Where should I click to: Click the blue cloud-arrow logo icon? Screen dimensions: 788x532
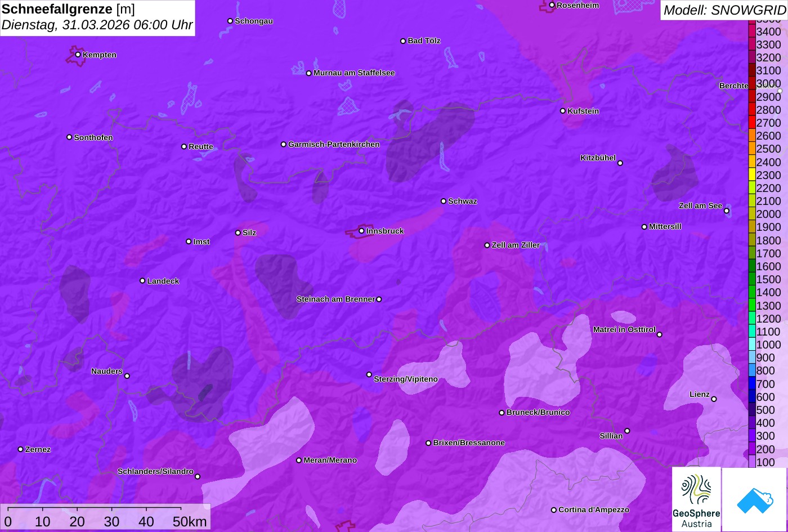[x=755, y=499]
